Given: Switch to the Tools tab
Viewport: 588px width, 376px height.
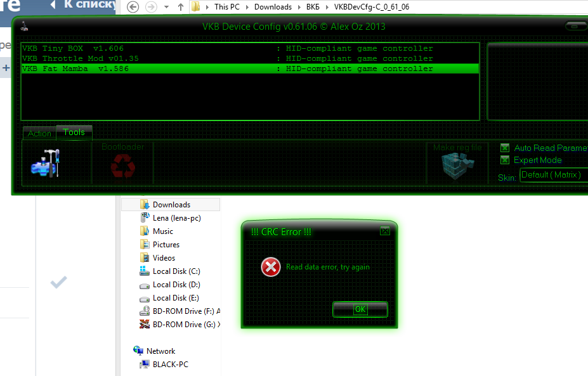Looking at the screenshot, I should click(74, 133).
